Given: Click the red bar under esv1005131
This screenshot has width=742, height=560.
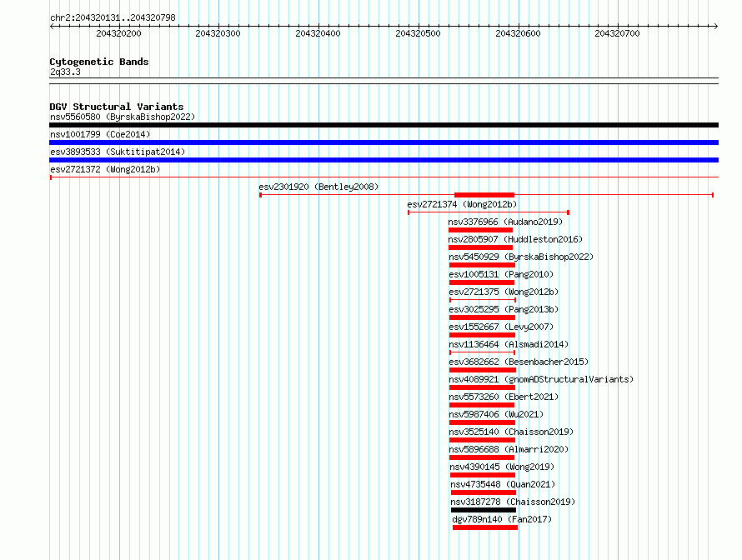Looking at the screenshot, I should point(482,282).
